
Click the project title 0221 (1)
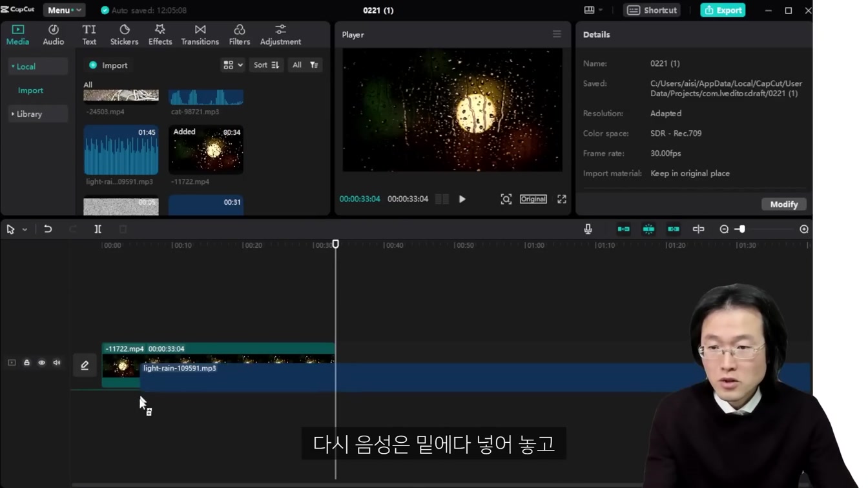(x=378, y=10)
